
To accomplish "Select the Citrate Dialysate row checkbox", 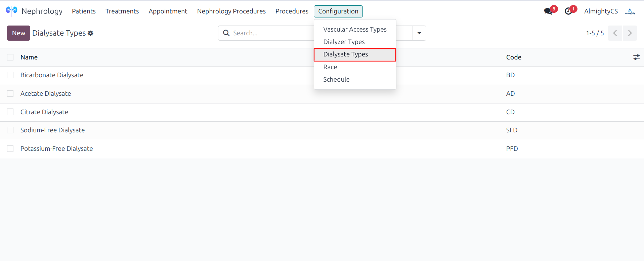I will click(10, 112).
